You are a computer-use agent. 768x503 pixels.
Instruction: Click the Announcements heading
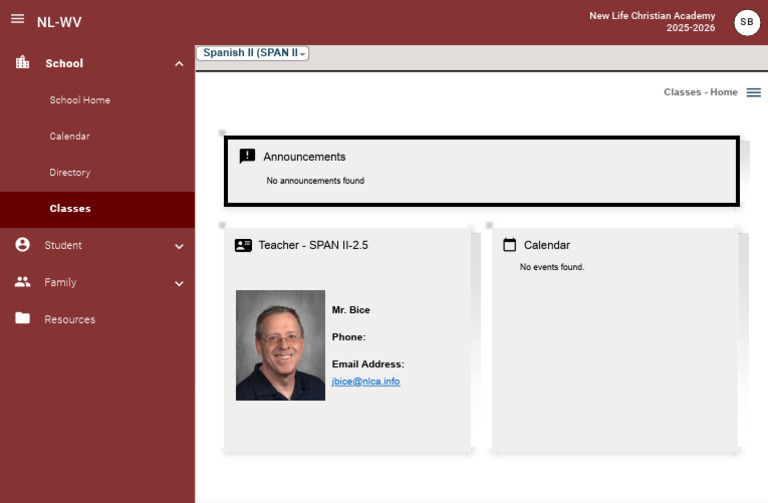tap(304, 157)
